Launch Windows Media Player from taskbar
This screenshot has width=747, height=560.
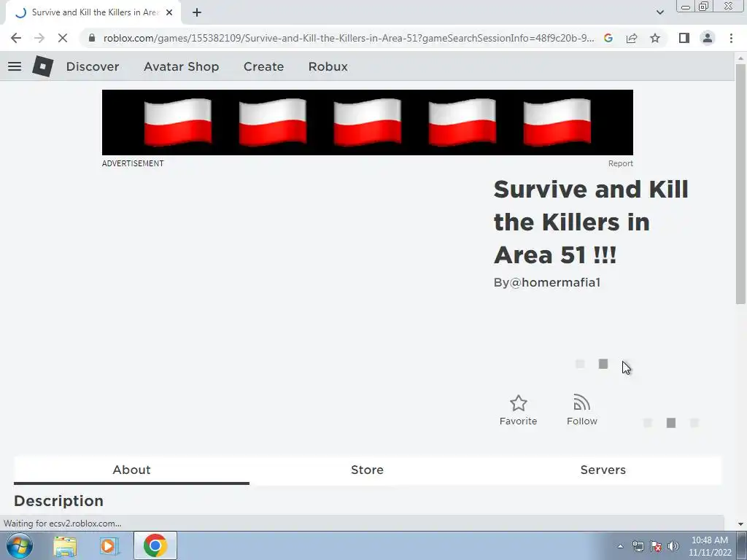109,546
